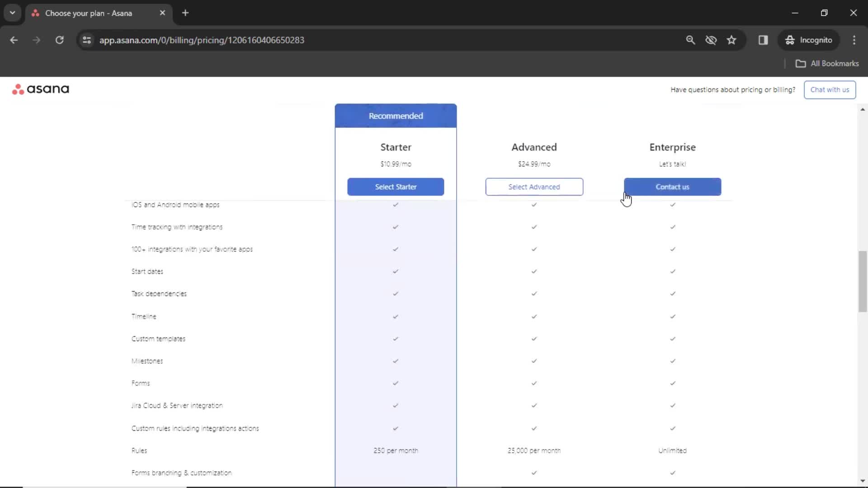This screenshot has width=868, height=488.
Task: Click the Starter checkmark for Custom templates
Action: point(396,339)
